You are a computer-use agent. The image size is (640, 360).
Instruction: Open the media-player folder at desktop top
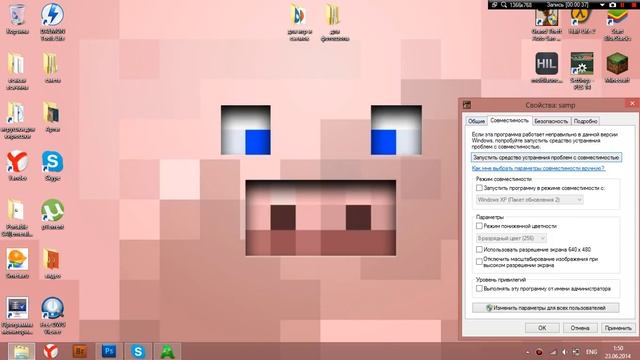[299, 15]
